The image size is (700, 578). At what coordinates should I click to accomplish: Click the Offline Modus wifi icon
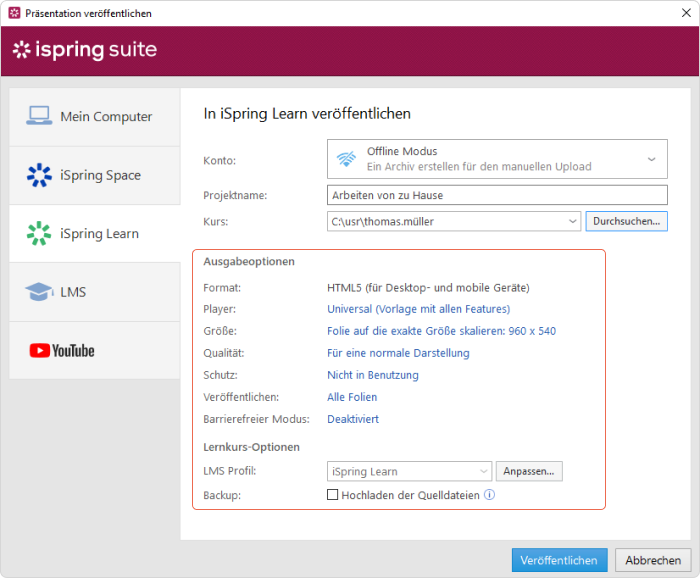347,159
